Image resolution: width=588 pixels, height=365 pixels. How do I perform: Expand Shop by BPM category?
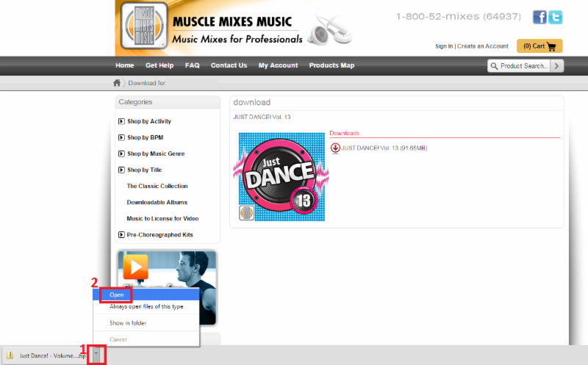(121, 137)
